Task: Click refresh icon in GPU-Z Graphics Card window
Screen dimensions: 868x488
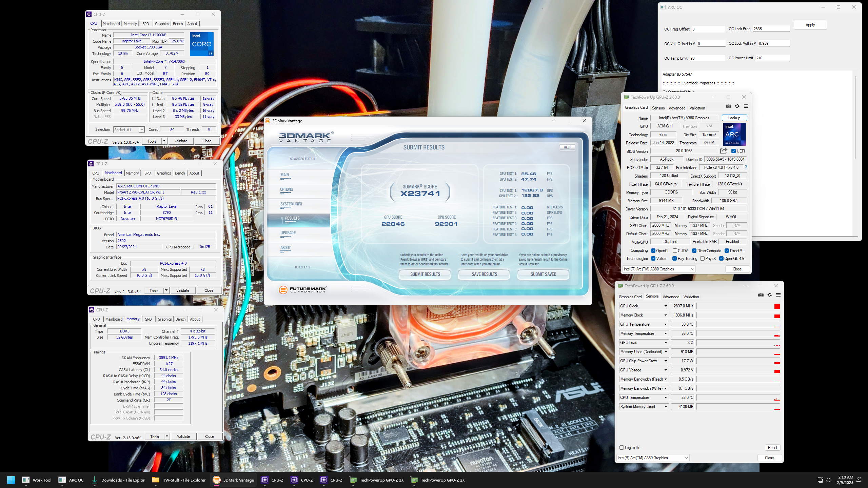Action: [737, 106]
